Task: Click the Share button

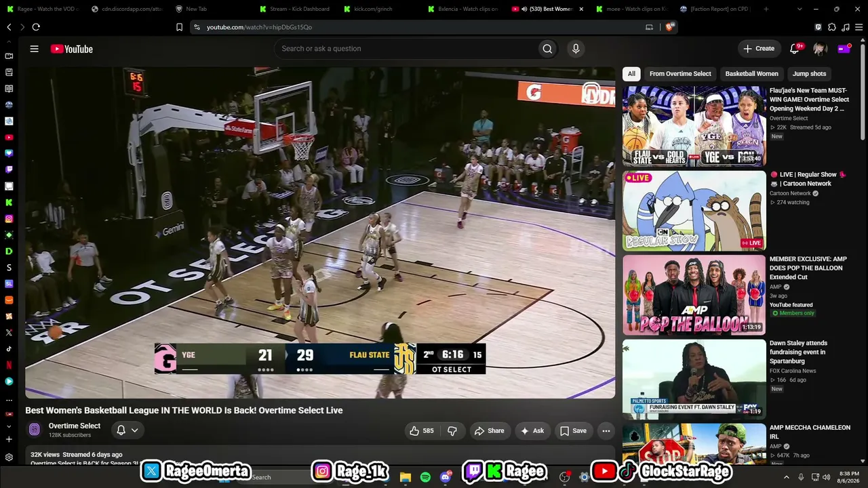Action: [x=489, y=431]
